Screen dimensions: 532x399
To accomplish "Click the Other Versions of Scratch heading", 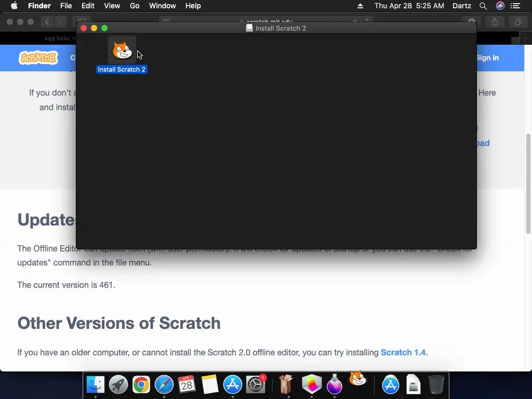I will tap(119, 323).
